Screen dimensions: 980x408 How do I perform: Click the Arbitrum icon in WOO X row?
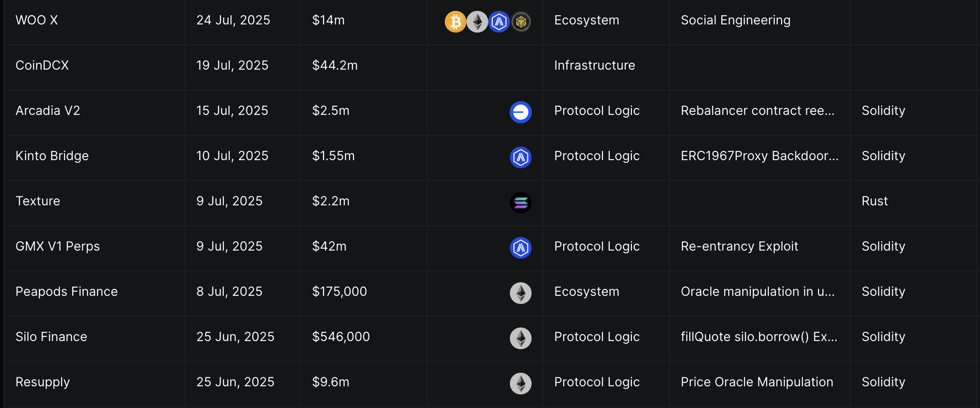tap(499, 22)
